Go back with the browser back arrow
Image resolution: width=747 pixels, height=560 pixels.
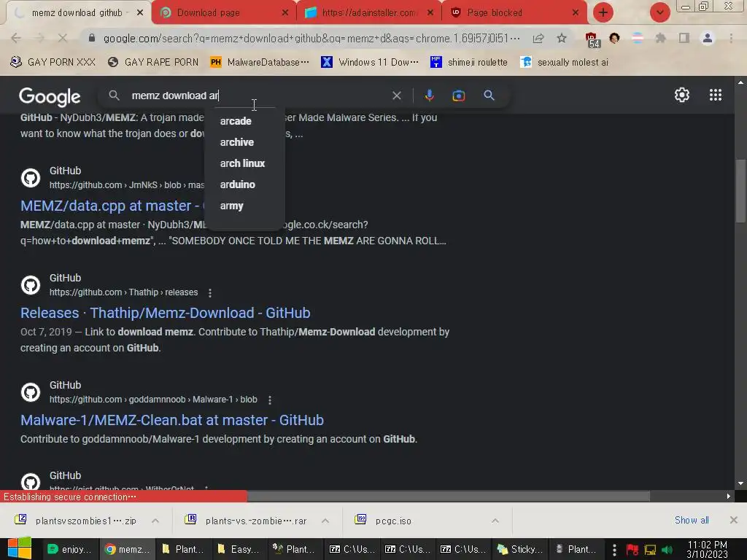[16, 38]
